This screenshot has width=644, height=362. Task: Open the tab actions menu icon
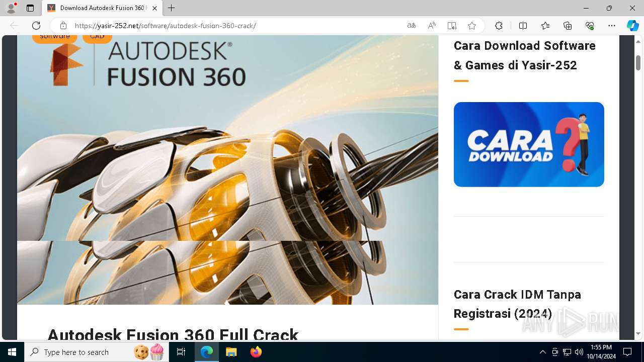pos(30,8)
